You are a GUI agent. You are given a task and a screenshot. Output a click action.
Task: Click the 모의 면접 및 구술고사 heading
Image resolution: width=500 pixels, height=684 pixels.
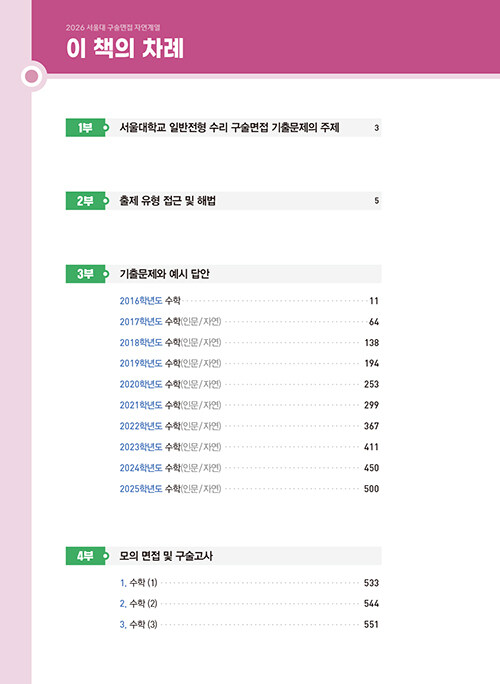click(x=166, y=556)
